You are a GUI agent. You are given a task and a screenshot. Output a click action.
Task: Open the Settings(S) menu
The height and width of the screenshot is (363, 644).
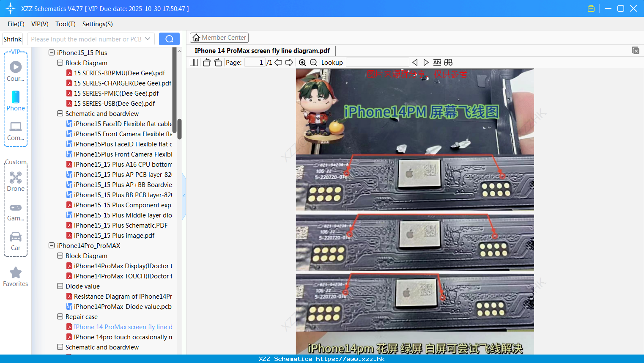coord(98,24)
